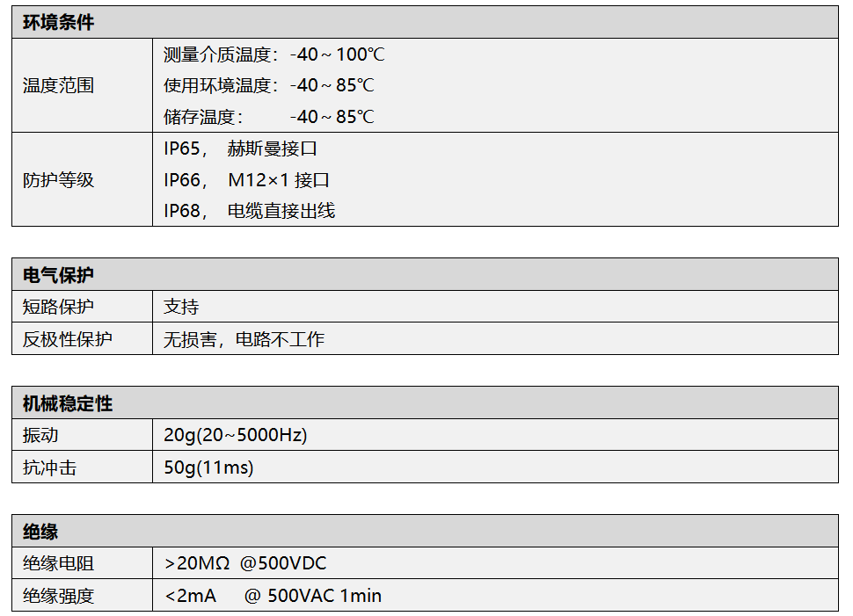Screen dimensions: 853x616
Task: Click the 测量介质温度 -40~100℃ line
Action: tap(273, 54)
